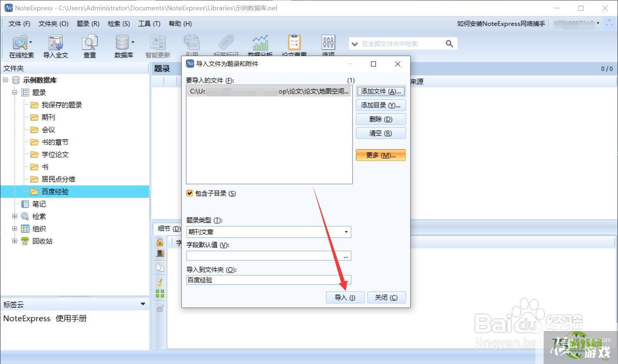
Task: Click the copy icon in detail sidebar
Action: coord(160,268)
